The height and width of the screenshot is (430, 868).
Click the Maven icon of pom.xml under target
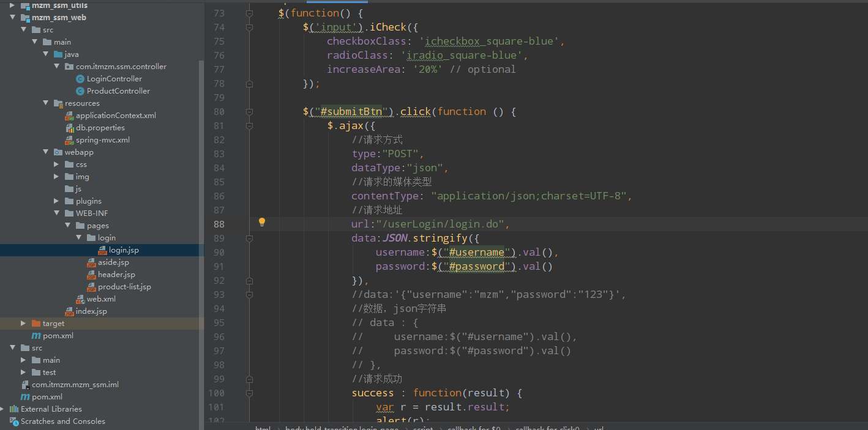coord(36,336)
